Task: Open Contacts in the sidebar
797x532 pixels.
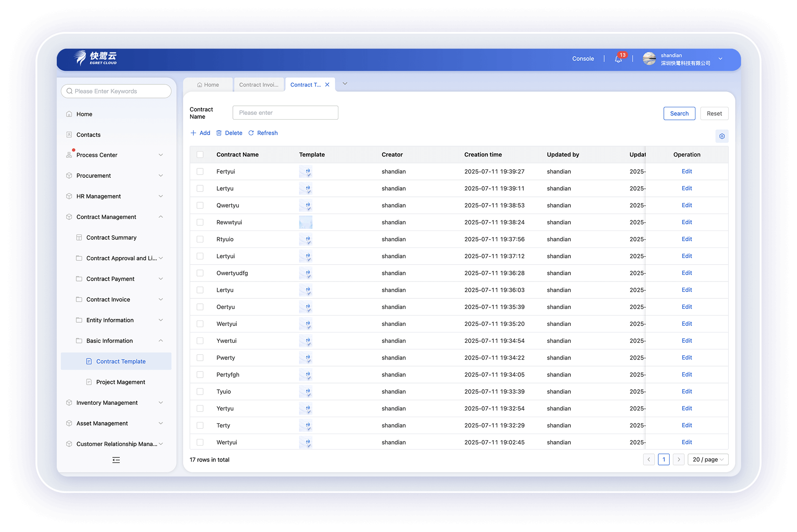Action: 88,135
